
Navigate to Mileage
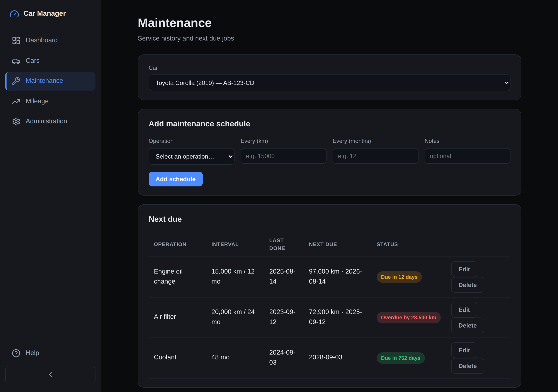[50, 101]
